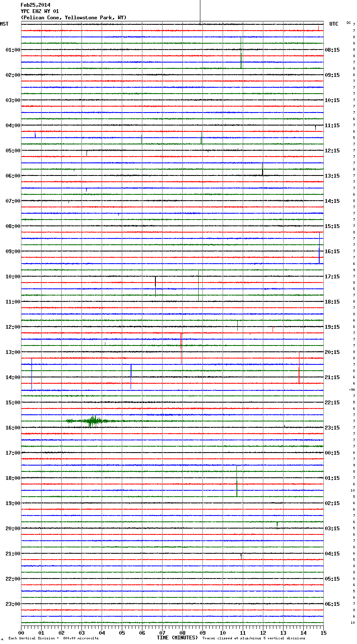
Task: Select the 16:00 MST time label
Action: [x=13, y=428]
